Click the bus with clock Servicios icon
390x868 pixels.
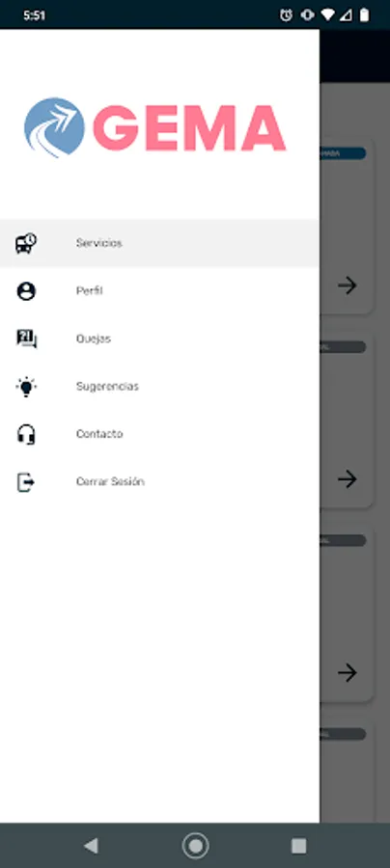pyautogui.click(x=26, y=243)
